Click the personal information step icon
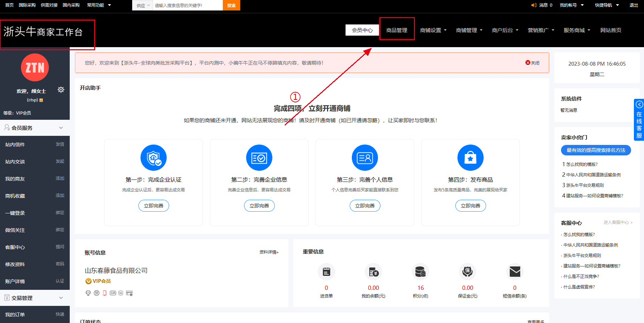 click(365, 158)
